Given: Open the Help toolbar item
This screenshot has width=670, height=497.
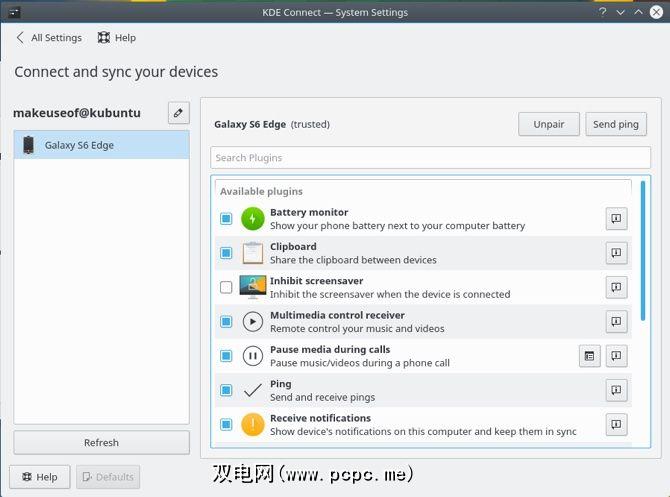Looking at the screenshot, I should (116, 38).
